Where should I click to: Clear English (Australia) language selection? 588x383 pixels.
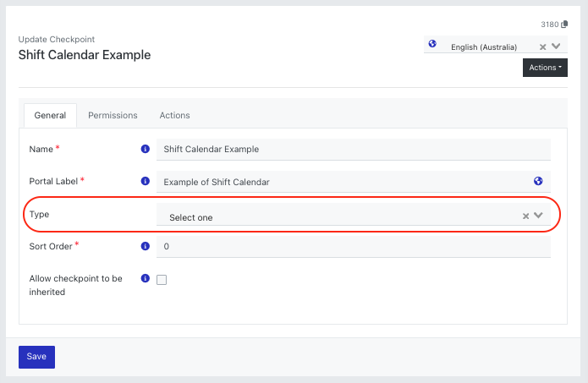(542, 47)
